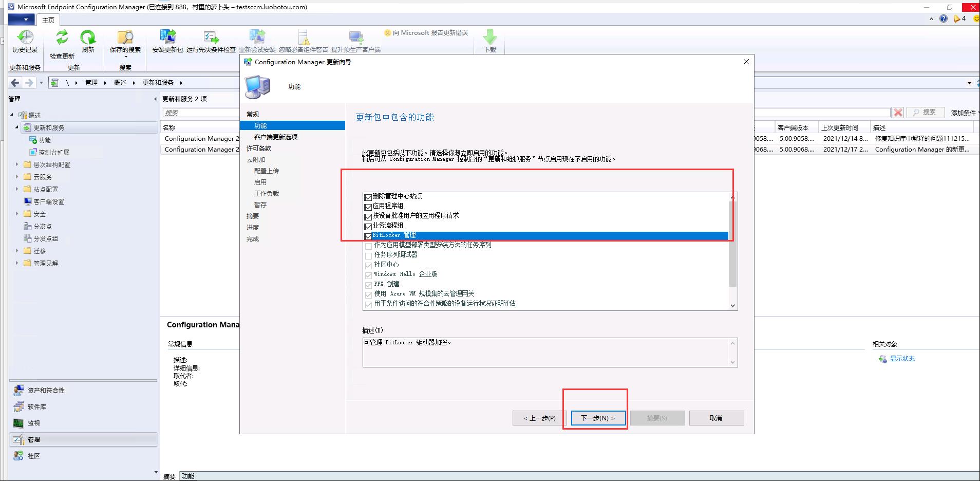Click the help question mark icon
Image resolution: width=980 pixels, height=481 pixels.
tap(944, 18)
